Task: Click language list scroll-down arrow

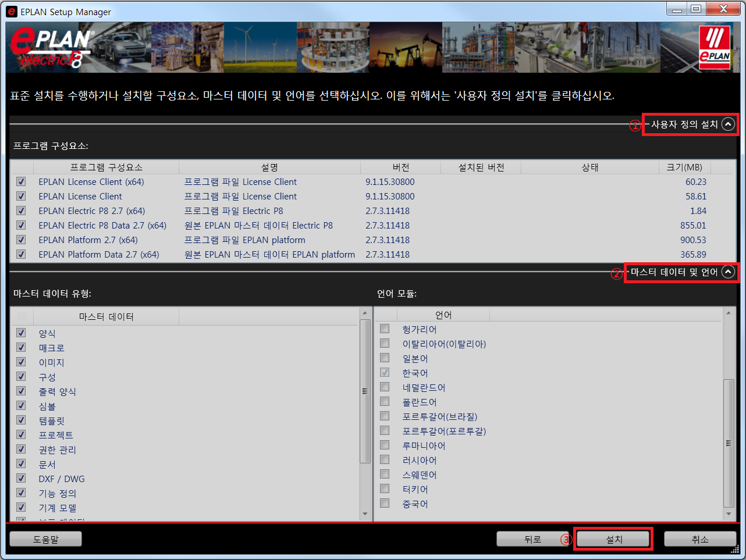Action: (729, 513)
